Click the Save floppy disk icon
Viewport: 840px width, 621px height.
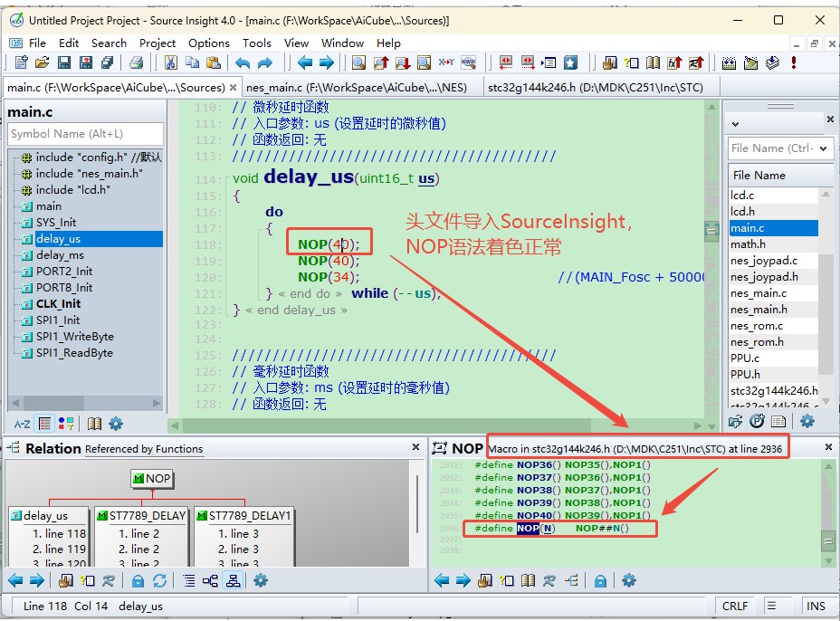[64, 62]
